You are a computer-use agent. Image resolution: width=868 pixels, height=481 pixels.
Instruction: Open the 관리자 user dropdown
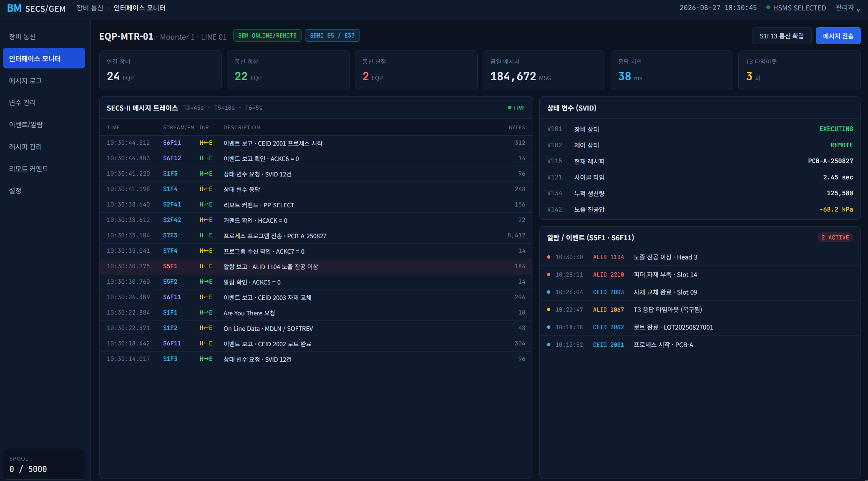[x=847, y=8]
